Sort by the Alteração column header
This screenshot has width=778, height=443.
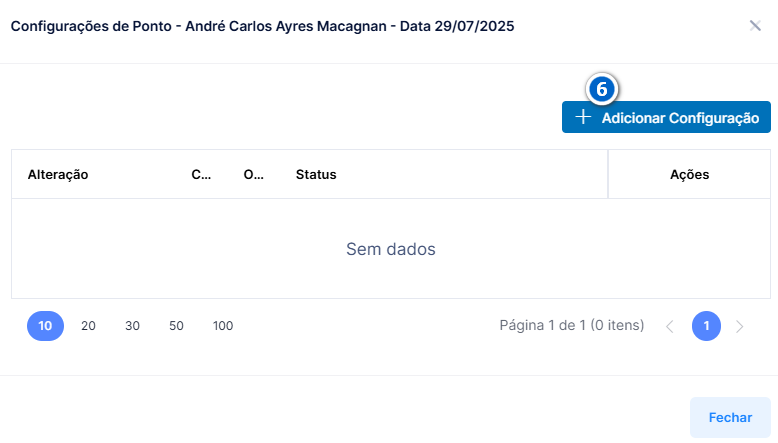58,175
